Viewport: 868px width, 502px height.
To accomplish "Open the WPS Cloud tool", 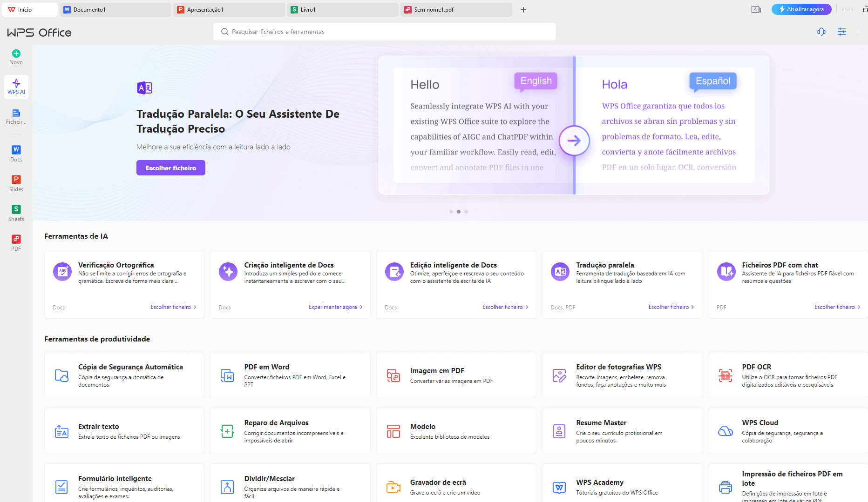I will (788, 431).
